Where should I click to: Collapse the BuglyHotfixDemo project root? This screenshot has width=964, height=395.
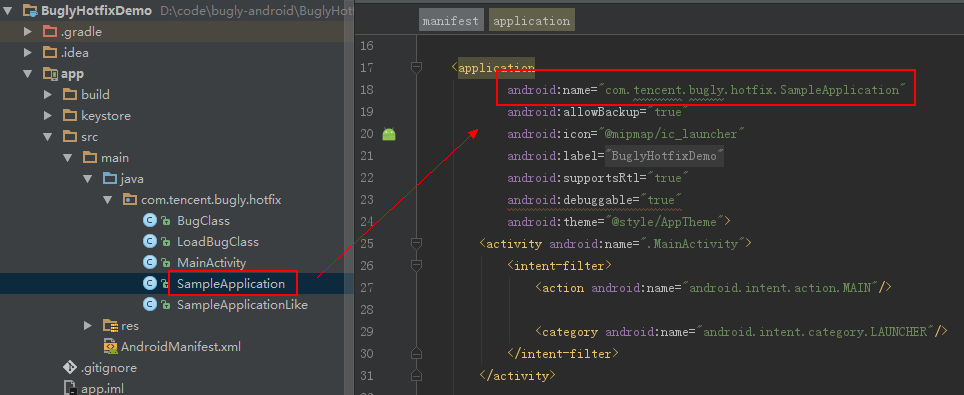point(8,10)
